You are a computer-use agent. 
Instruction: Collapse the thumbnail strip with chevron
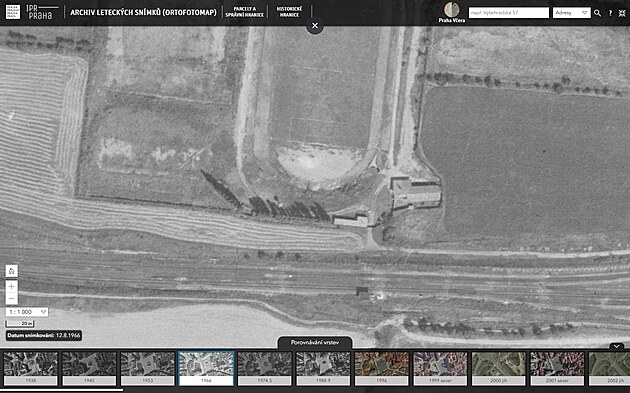tap(617, 346)
